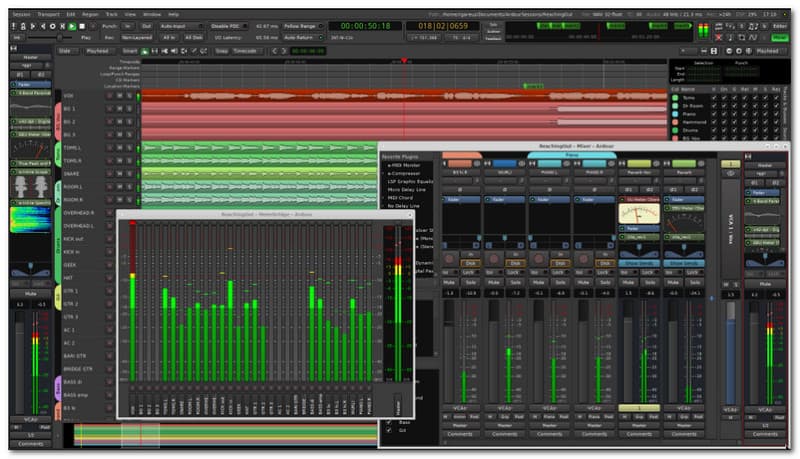Image resolution: width=800 pixels, height=459 pixels.
Task: Click the red crossed-out icon beside the level meter
Action: 719,37
